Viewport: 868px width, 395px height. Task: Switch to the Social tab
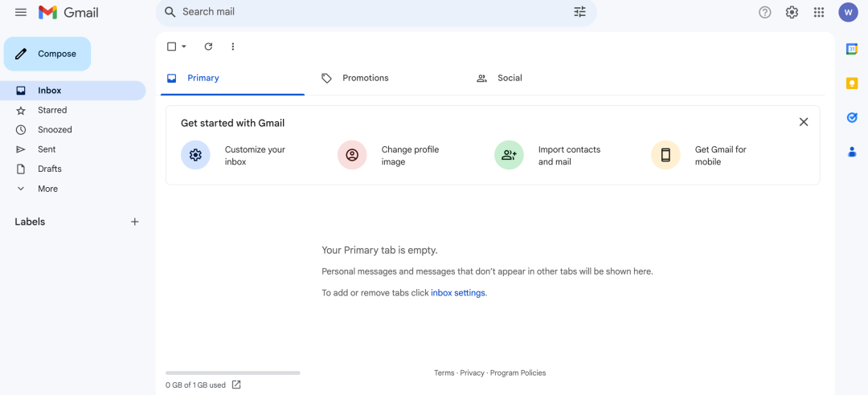click(x=509, y=78)
